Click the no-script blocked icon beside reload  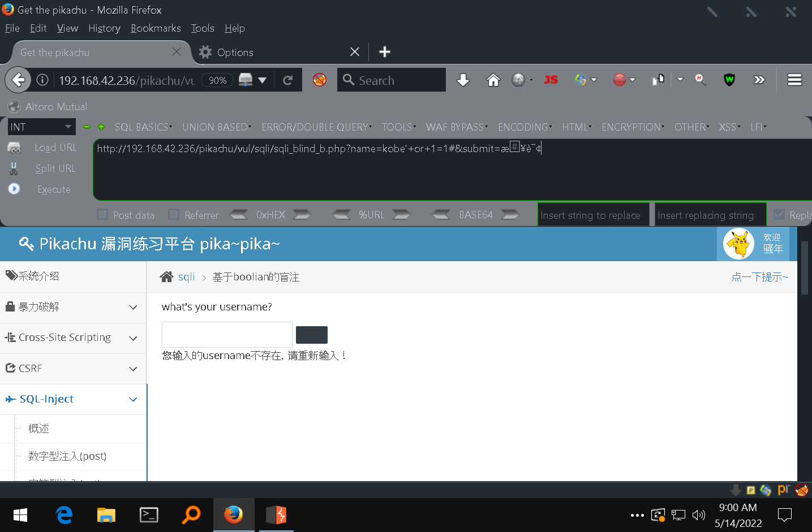[x=320, y=80]
